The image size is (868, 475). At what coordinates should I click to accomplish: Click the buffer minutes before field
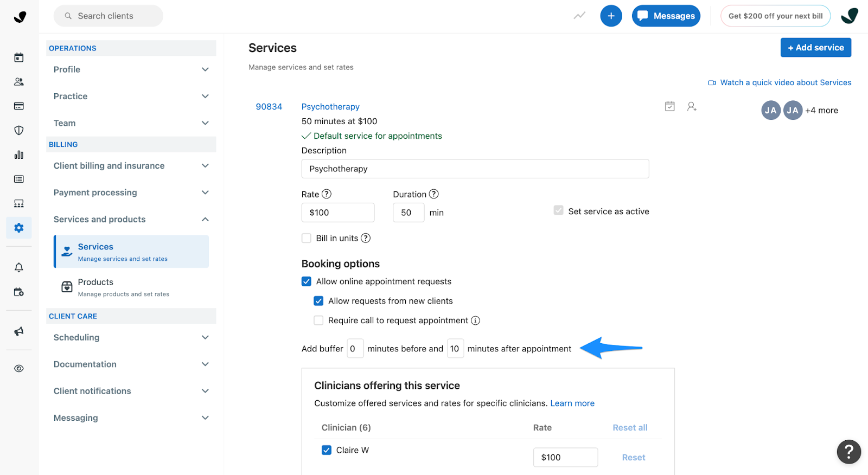click(355, 349)
